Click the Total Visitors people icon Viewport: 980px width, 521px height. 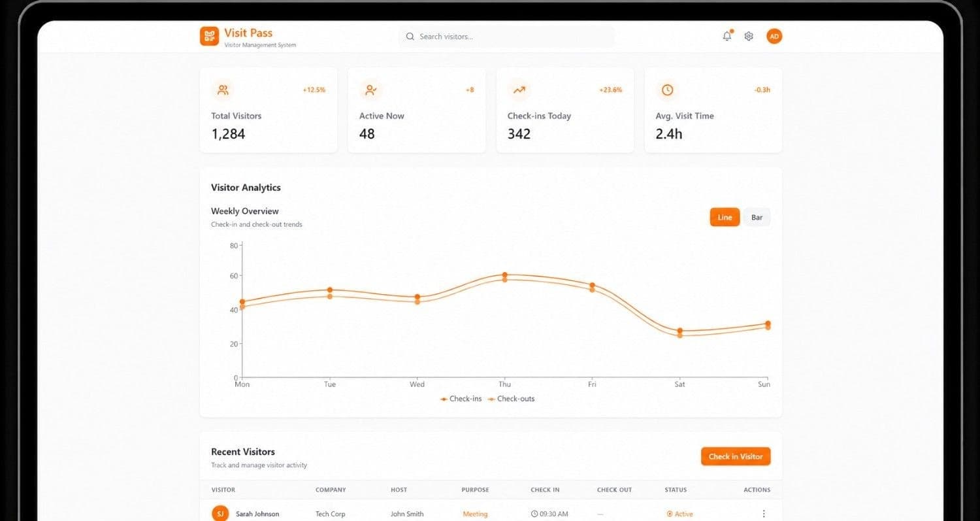tap(223, 90)
